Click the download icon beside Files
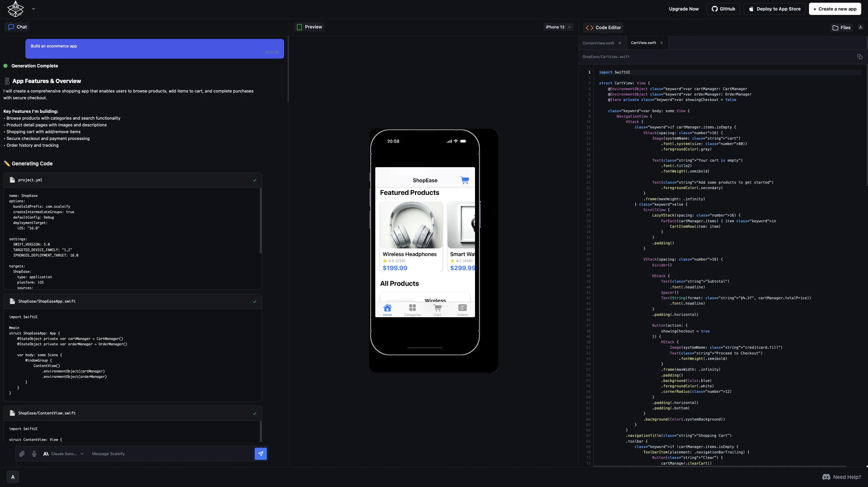 pos(860,27)
